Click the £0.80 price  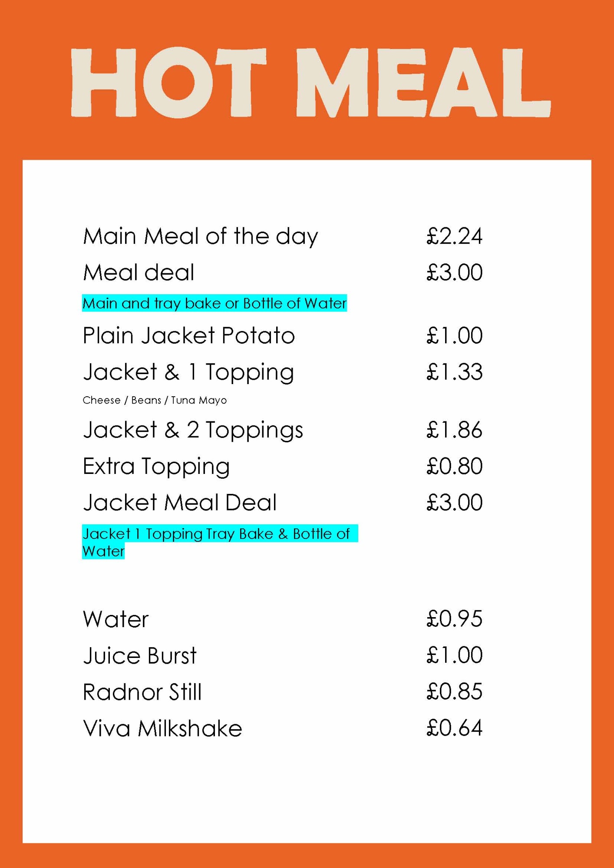454,467
